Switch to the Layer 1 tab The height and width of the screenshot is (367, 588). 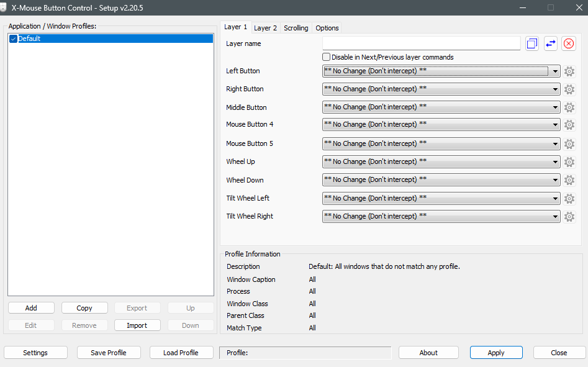tap(235, 27)
